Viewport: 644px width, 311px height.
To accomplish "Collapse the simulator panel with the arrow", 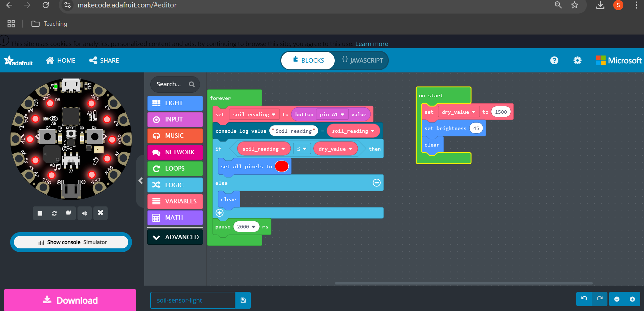I will coord(141,181).
